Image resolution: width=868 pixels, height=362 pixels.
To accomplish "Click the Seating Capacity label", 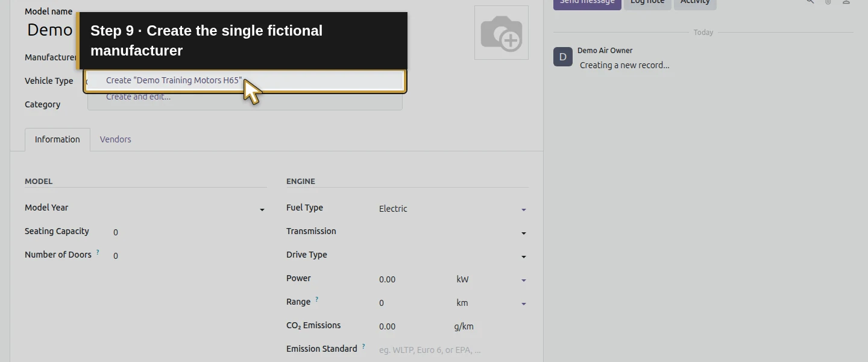I will (x=57, y=231).
